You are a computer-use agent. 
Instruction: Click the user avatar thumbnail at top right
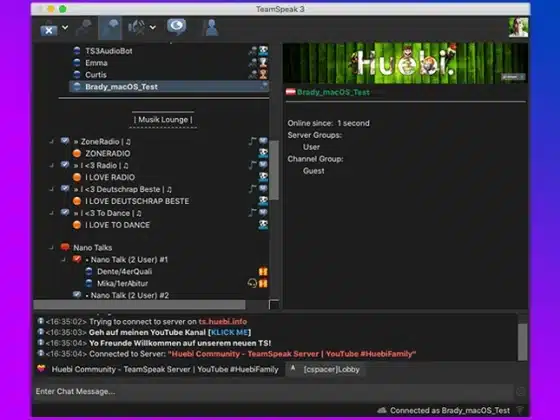518,28
